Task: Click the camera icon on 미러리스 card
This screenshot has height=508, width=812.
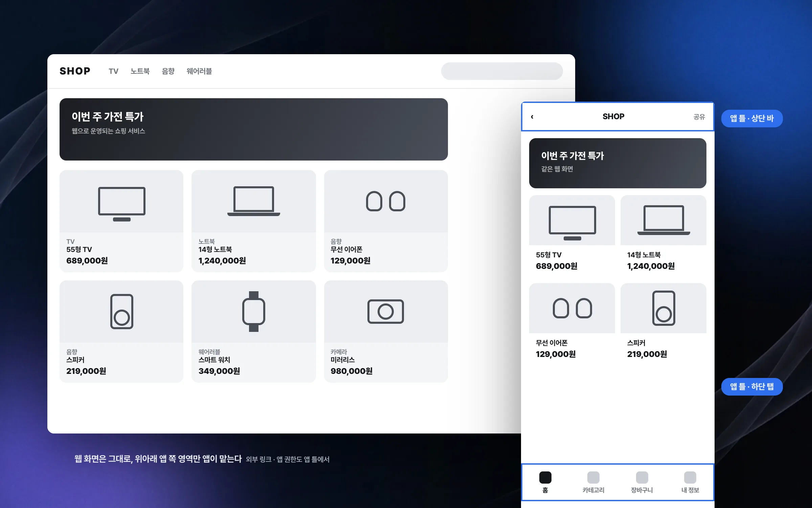Action: [386, 311]
